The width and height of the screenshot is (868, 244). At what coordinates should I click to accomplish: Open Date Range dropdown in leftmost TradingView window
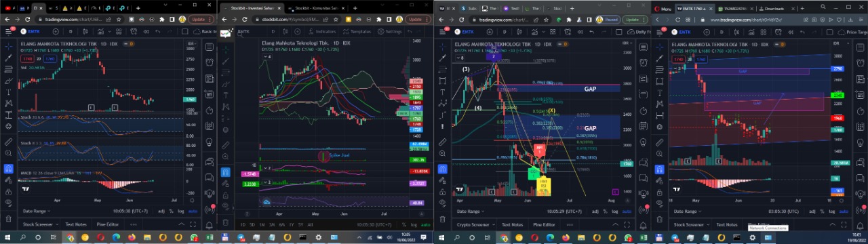(x=37, y=211)
